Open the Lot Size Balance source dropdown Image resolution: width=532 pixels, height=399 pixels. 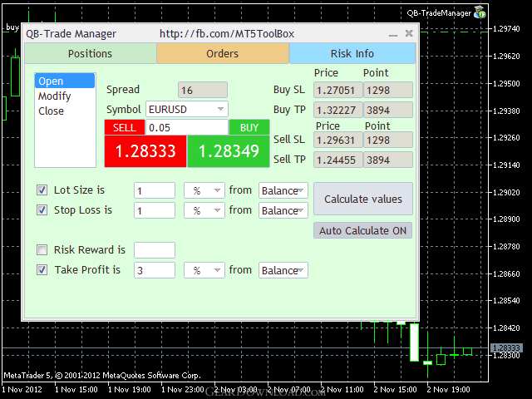pos(283,190)
